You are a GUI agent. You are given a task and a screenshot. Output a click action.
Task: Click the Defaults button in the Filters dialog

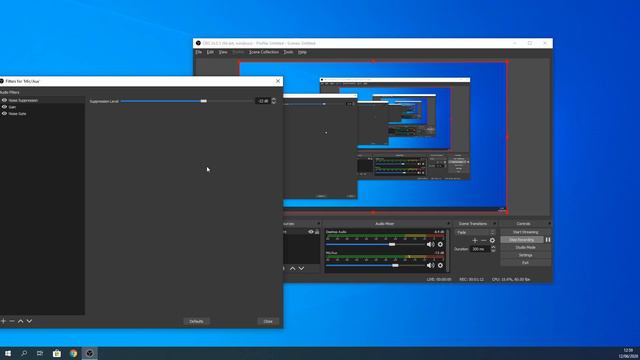pos(196,321)
